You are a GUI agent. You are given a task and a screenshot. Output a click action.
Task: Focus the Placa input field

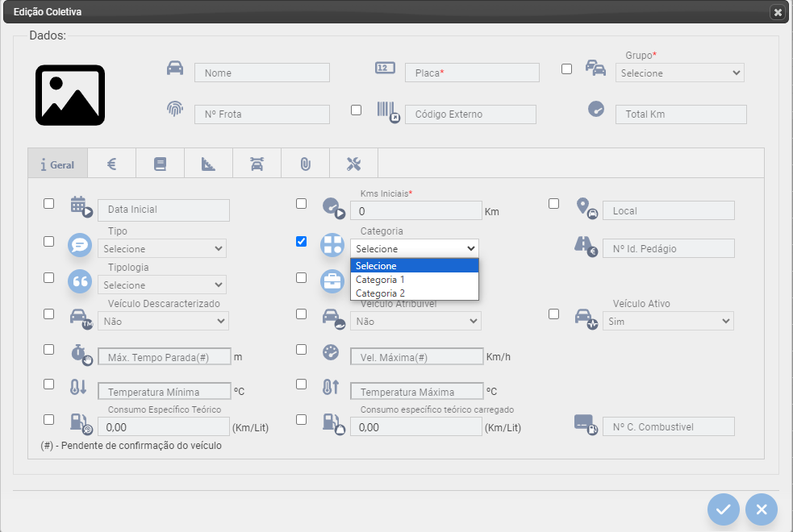pos(472,73)
